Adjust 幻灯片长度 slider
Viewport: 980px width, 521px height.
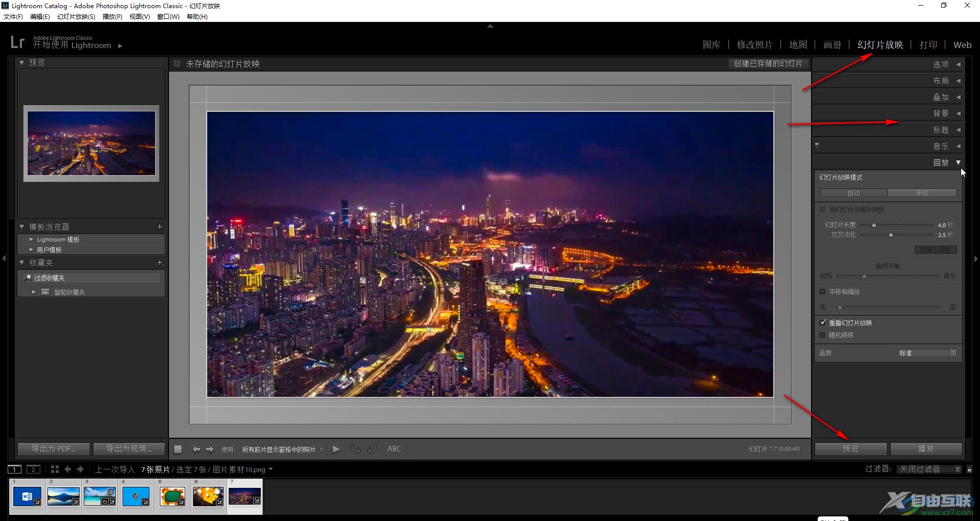tap(874, 225)
